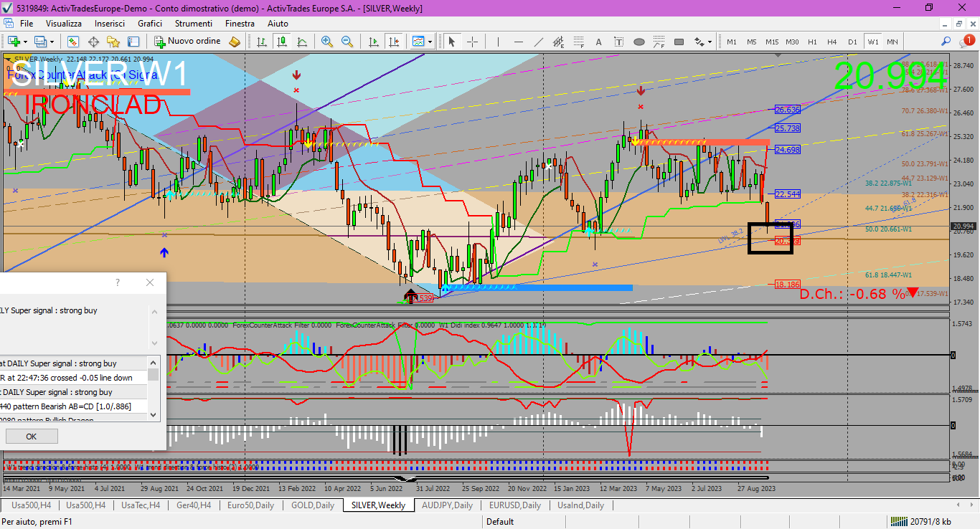Switch to GOLD,Daily chart tab
The height and width of the screenshot is (529, 980).
313,505
